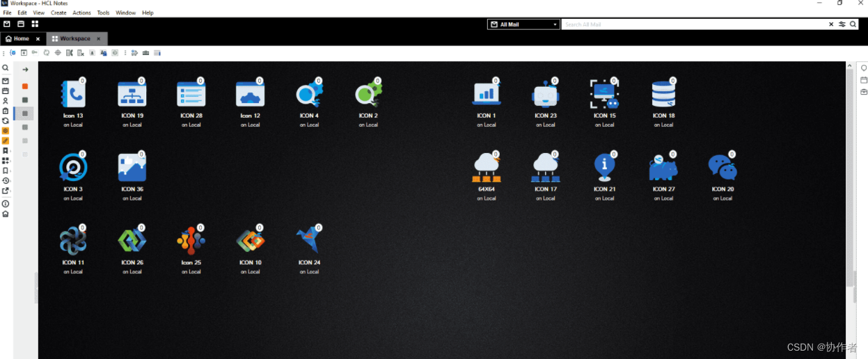
Task: Open the All Mail search scope dropdown
Action: point(523,24)
